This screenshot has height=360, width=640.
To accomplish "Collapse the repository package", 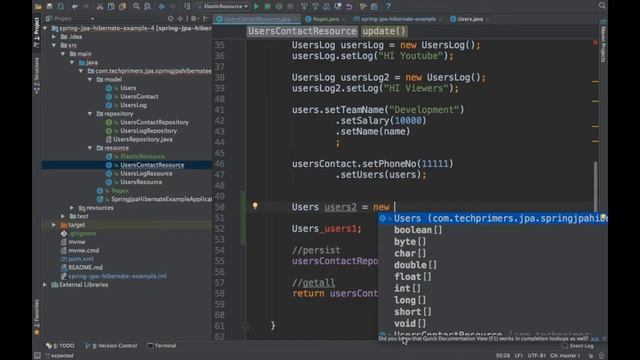I will point(90,114).
